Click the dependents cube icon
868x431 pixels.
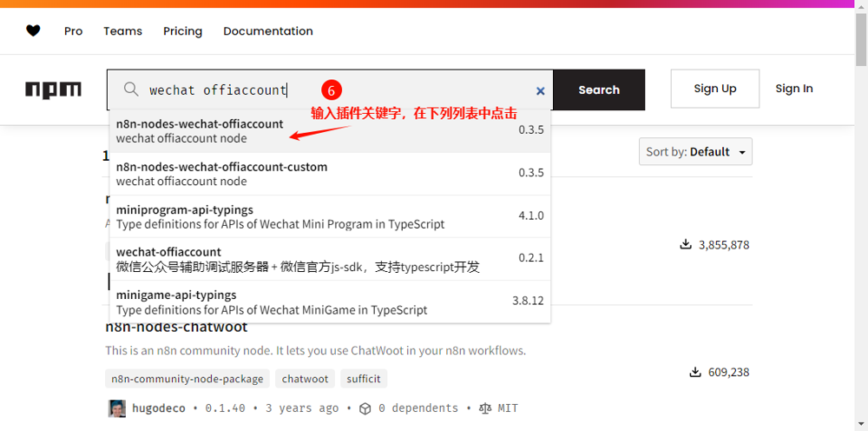click(x=365, y=408)
